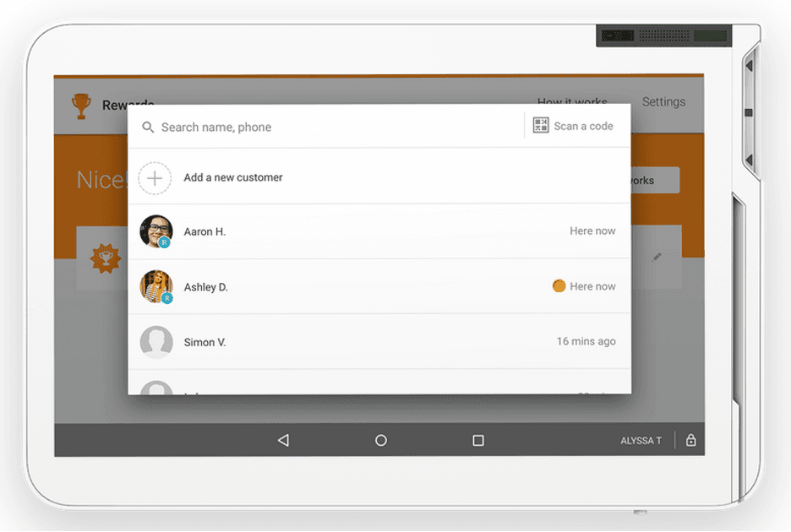This screenshot has width=791, height=532.
Task: Select Add a new customer
Action: pos(232,177)
